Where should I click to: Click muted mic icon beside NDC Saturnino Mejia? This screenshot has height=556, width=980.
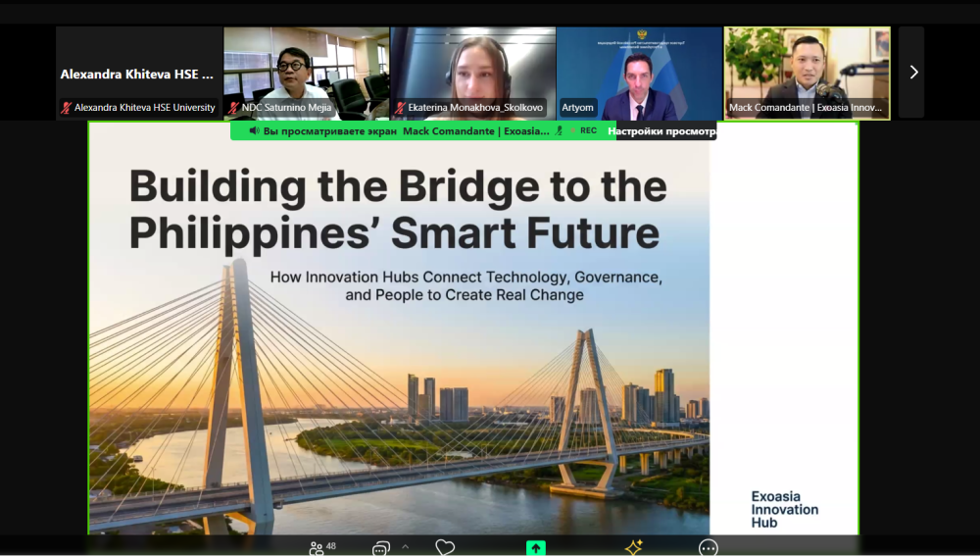coord(234,108)
